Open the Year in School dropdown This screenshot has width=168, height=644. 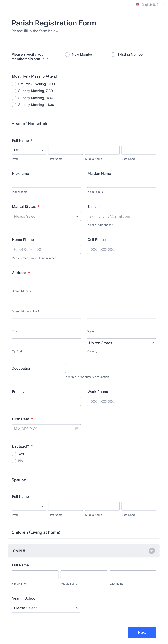coord(46,608)
